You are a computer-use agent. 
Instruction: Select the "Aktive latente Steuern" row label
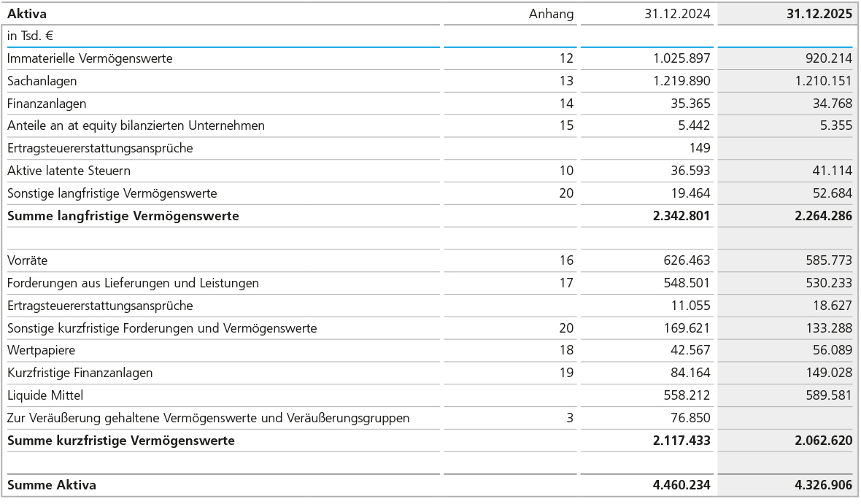coord(69,171)
